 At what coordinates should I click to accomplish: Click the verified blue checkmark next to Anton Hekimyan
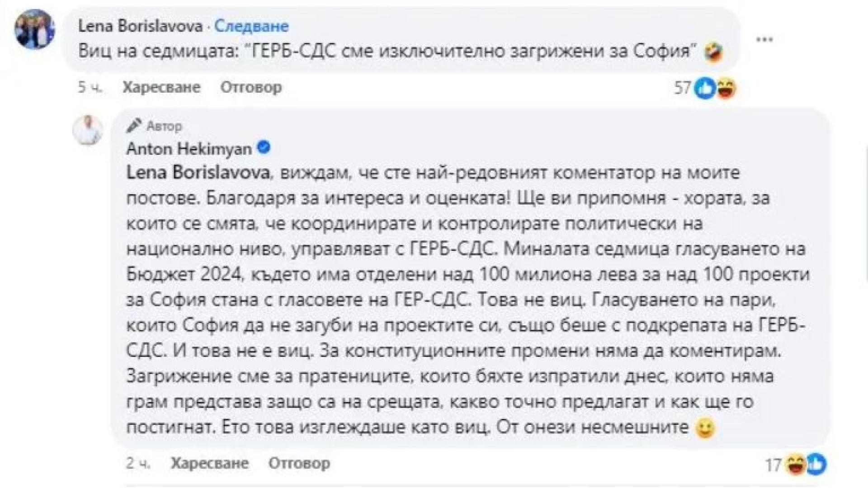[x=264, y=147]
